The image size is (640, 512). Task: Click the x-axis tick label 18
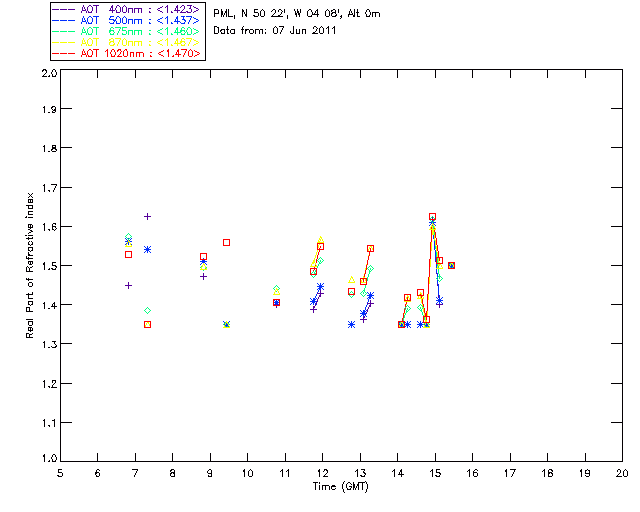[x=547, y=473]
